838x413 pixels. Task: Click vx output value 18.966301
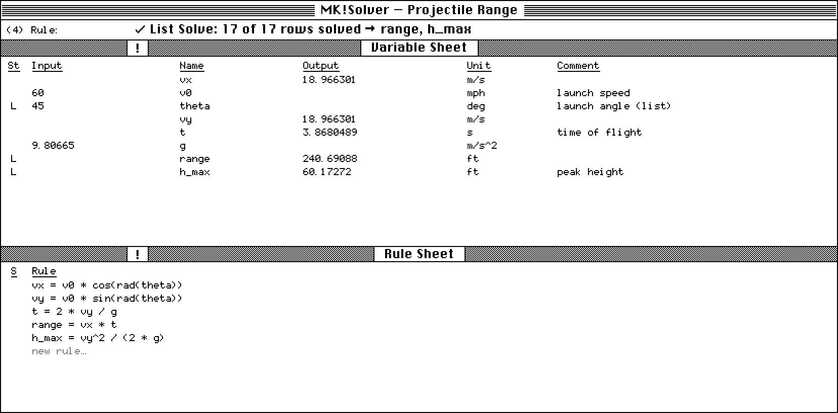tap(329, 80)
